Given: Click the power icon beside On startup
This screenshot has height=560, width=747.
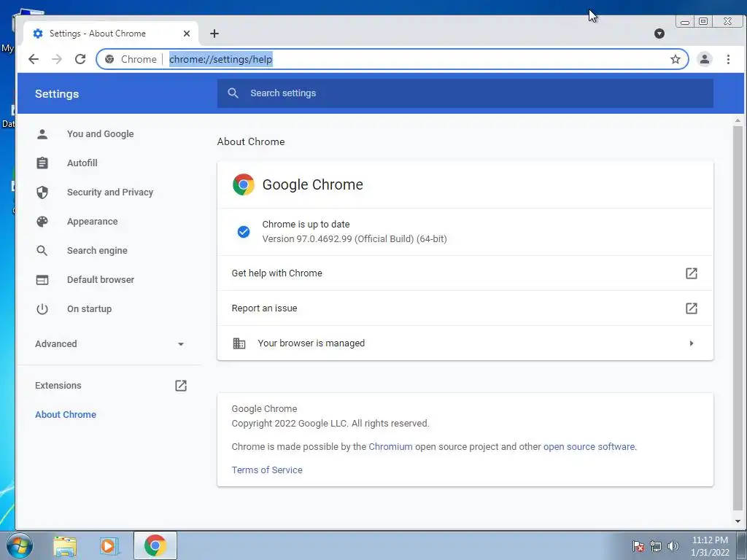Looking at the screenshot, I should coord(42,308).
